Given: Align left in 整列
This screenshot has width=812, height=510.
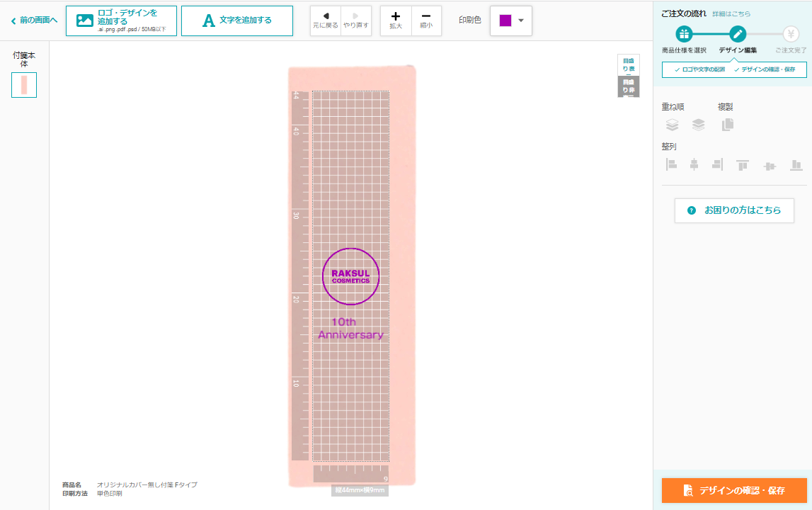Looking at the screenshot, I should coord(672,165).
